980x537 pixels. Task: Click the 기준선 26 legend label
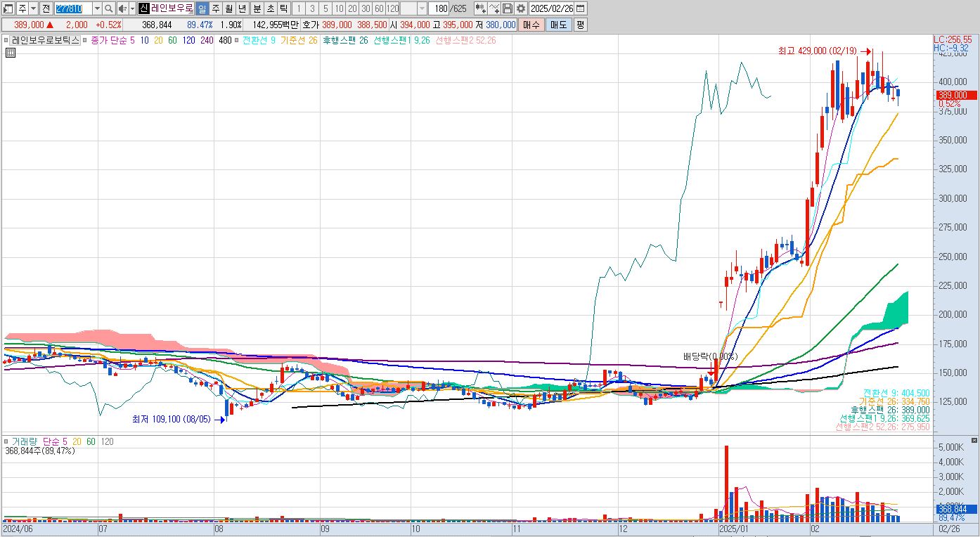coord(299,40)
